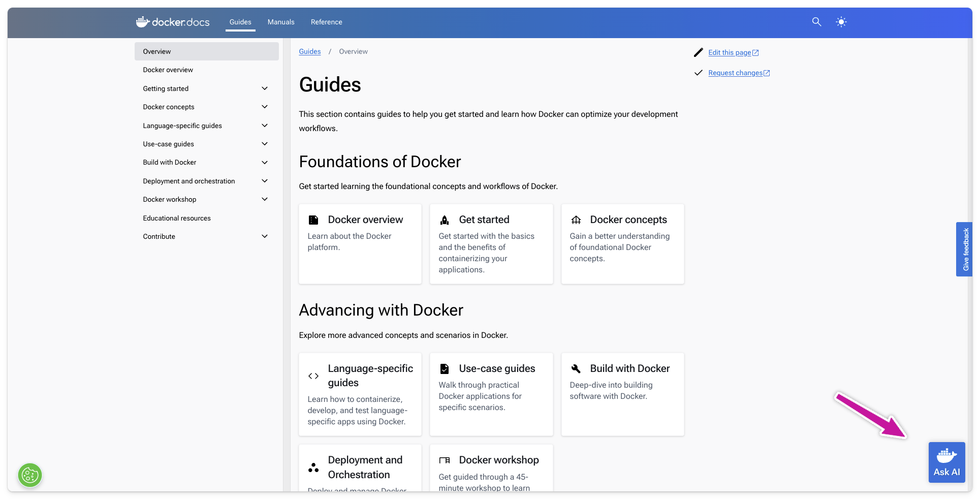980x499 pixels.
Task: Open the Ask AI whale button
Action: pyautogui.click(x=946, y=462)
